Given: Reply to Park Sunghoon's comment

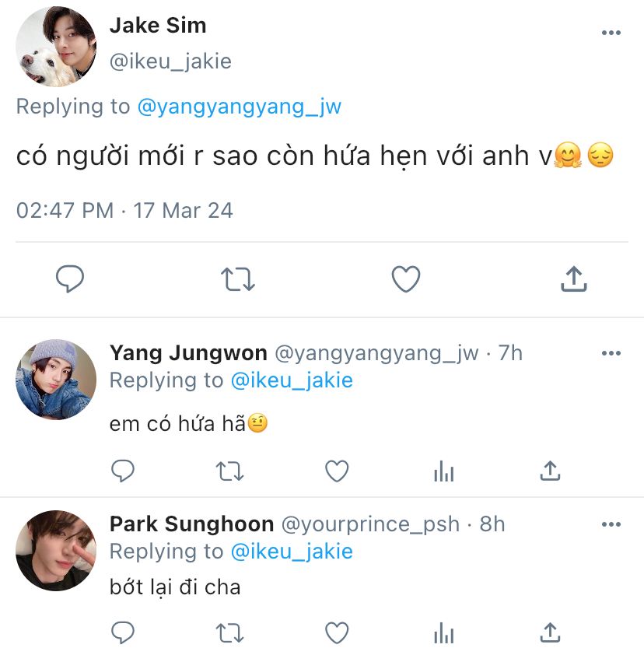Looking at the screenshot, I should click(123, 632).
